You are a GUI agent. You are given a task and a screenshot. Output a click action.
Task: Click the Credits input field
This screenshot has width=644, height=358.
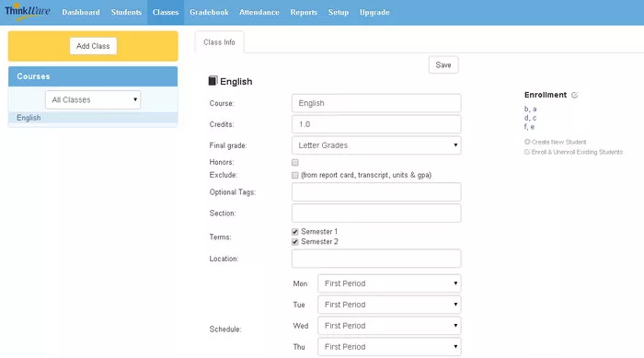point(376,124)
